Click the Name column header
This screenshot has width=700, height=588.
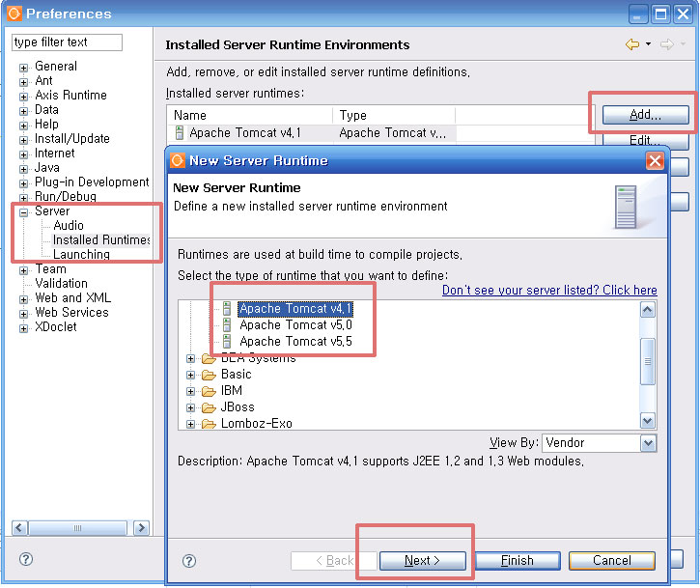pyautogui.click(x=250, y=115)
